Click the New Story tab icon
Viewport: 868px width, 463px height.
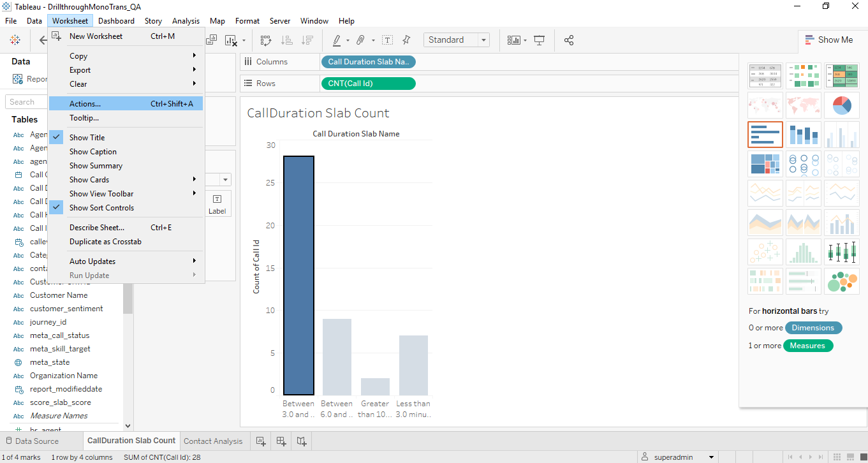pyautogui.click(x=302, y=441)
